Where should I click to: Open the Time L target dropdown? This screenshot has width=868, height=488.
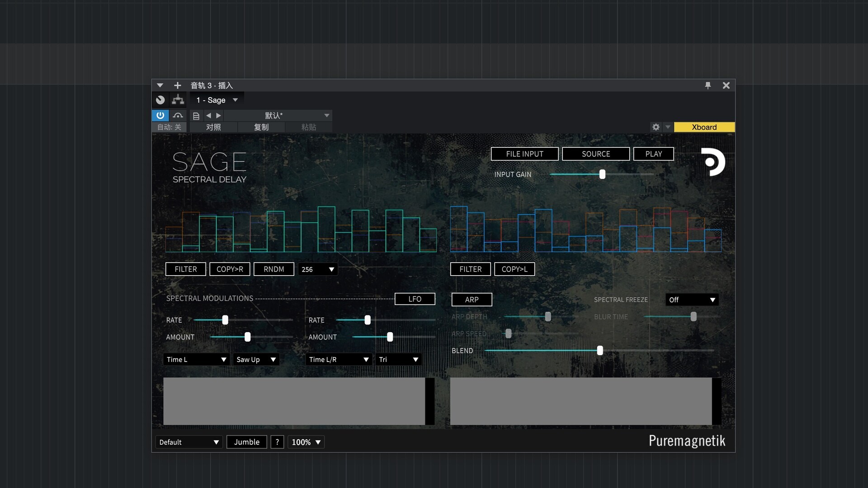[196, 359]
